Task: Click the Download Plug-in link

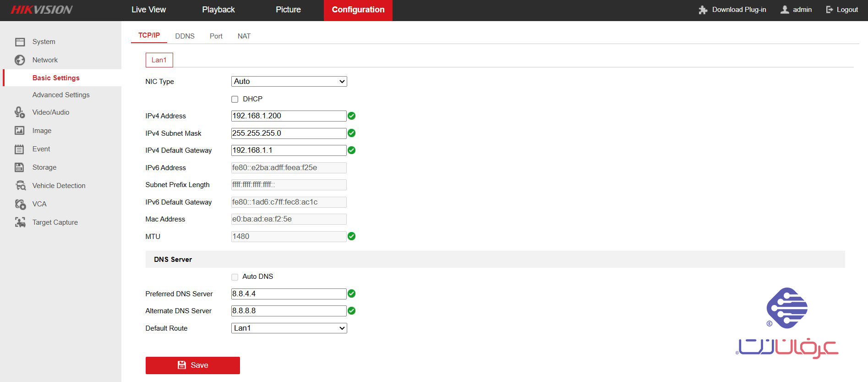Action: point(739,10)
